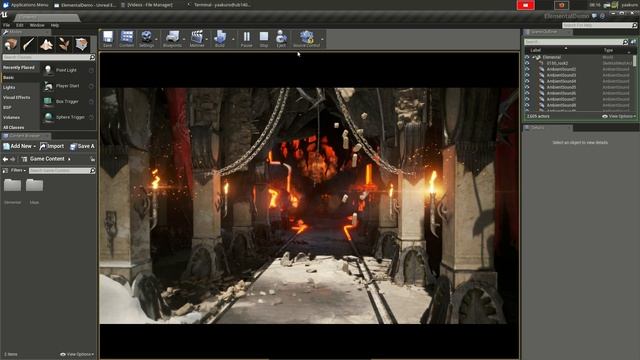
Task: Click the Box Trigger icon
Action: [48, 101]
